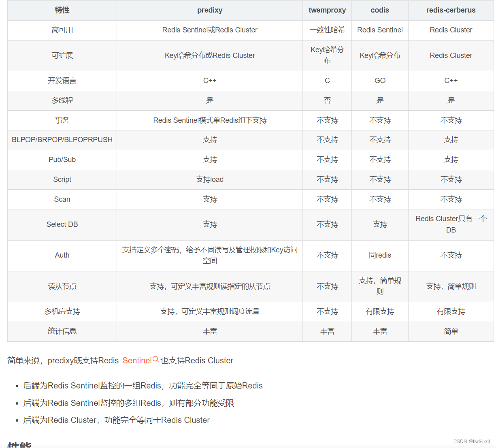Select the 多机房支持 row label

(62, 311)
